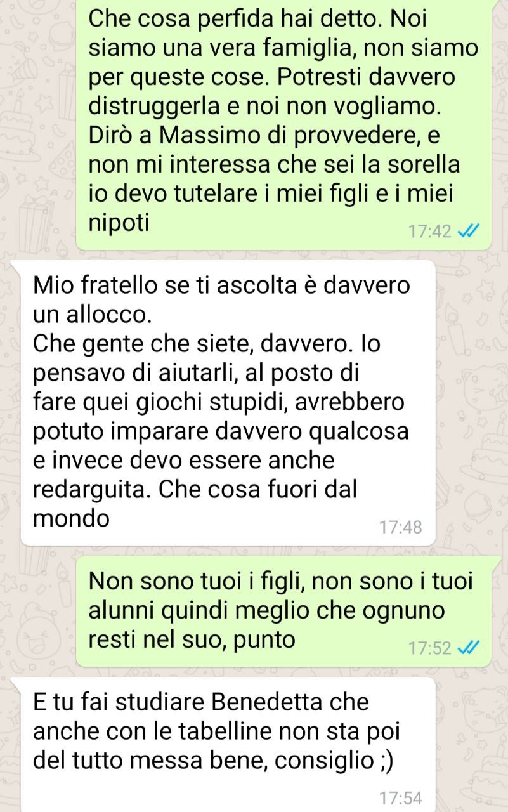Viewport: 508px width, 812px height.
Task: Click the winking ";)" emoticon after consiglio
Action: tap(383, 760)
